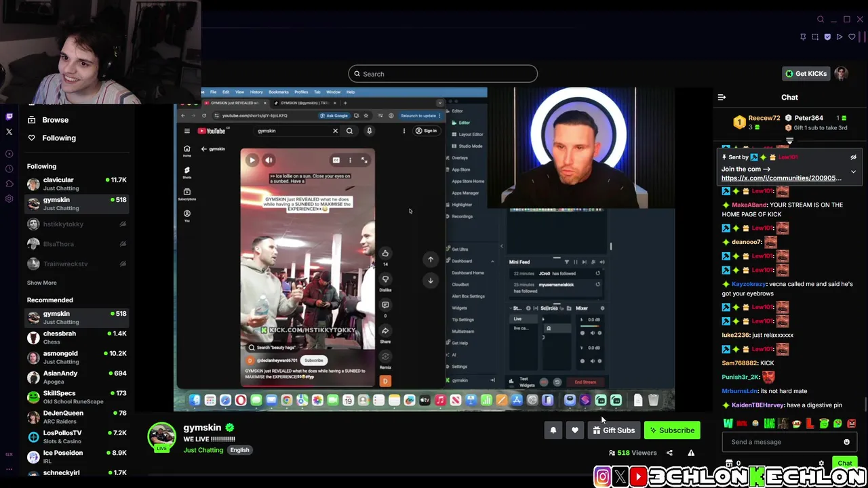Open Trainwreckstv offline channel in Following

77,264
